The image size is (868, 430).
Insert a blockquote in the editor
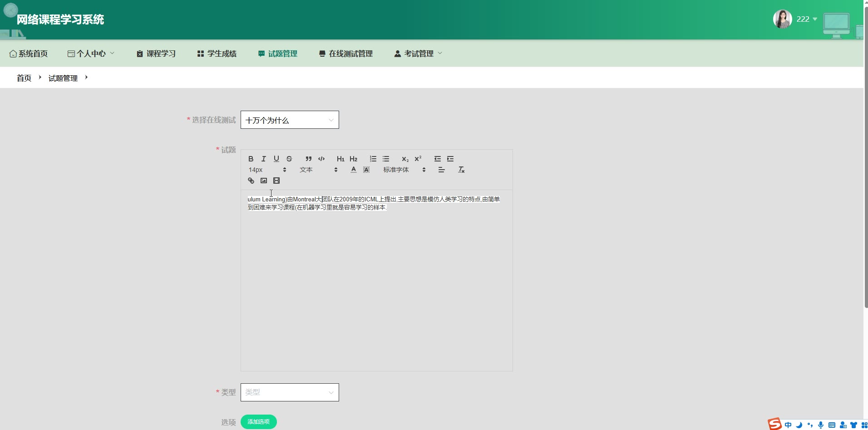coord(309,159)
